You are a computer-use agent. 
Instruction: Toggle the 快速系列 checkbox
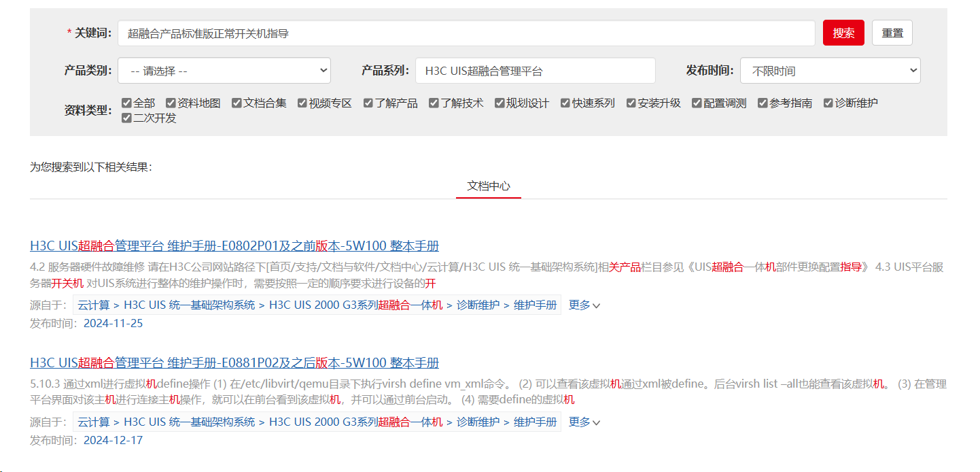[565, 103]
